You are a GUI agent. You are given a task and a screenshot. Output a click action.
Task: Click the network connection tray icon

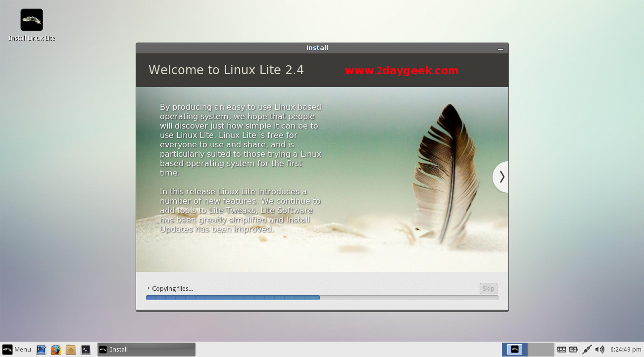[587, 350]
